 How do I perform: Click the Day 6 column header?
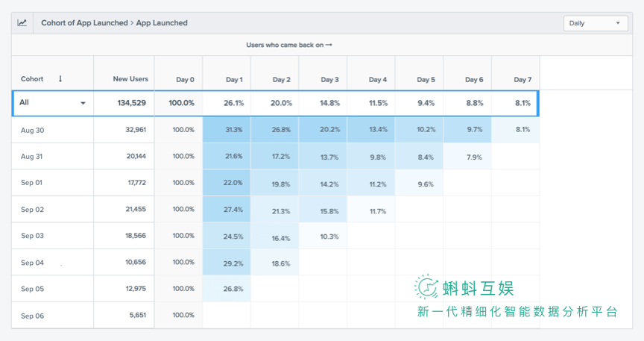[x=474, y=80]
